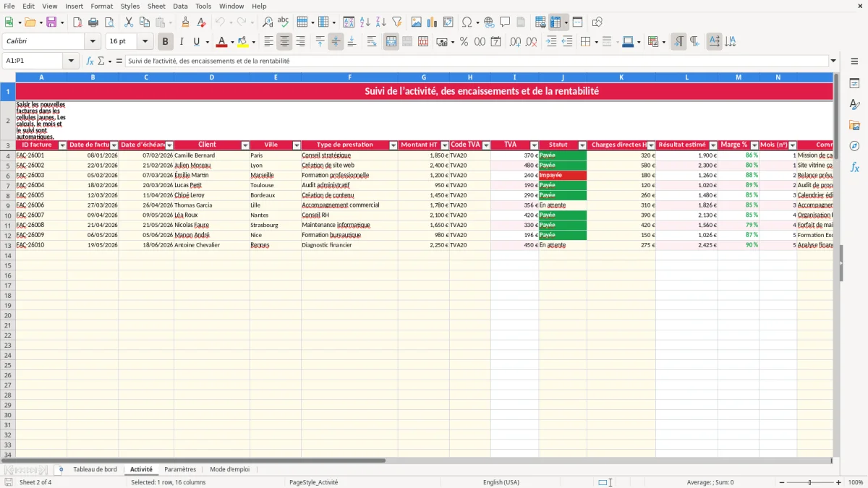Image resolution: width=868 pixels, height=488 pixels.
Task: Expand the formula bar
Action: pos(833,61)
